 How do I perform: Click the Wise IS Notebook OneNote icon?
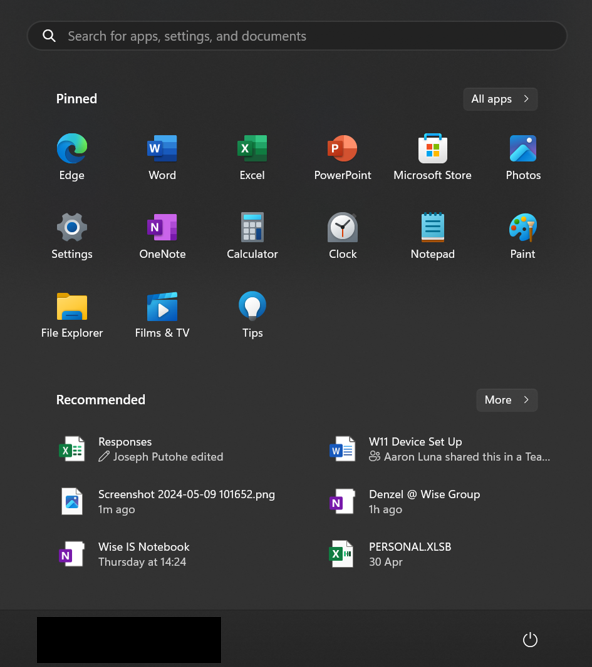tap(71, 554)
